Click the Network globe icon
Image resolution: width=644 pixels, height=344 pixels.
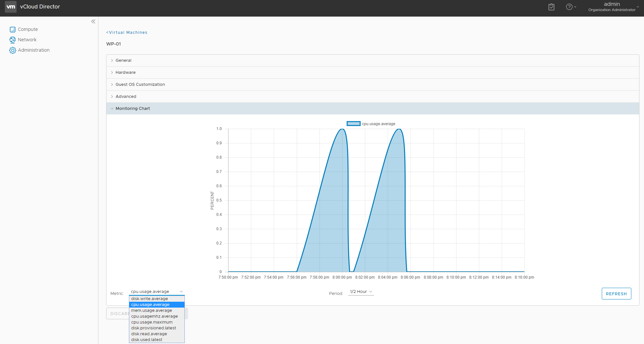pyautogui.click(x=12, y=40)
